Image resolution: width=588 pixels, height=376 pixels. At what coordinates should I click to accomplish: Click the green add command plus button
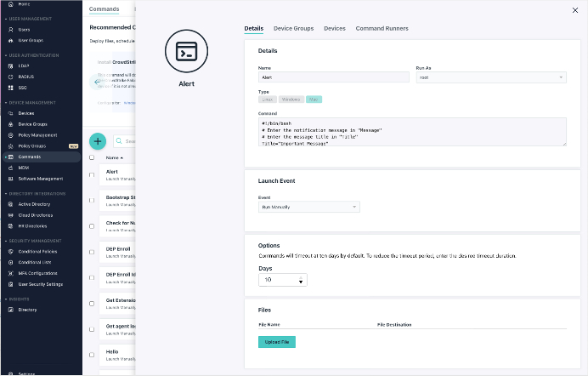[x=98, y=141]
